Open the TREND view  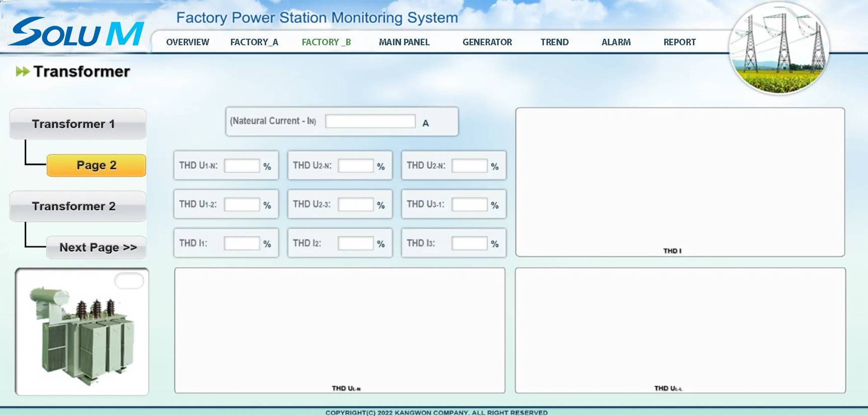click(x=555, y=42)
